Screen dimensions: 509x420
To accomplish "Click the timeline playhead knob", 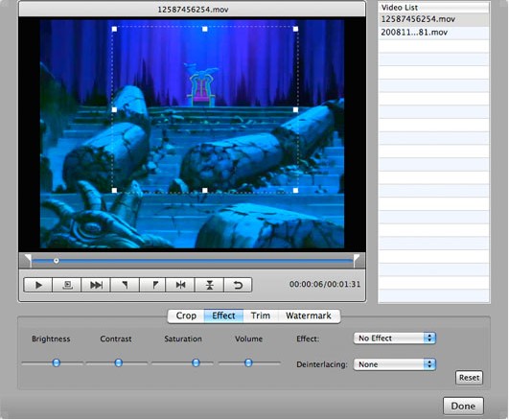I will click(x=57, y=261).
